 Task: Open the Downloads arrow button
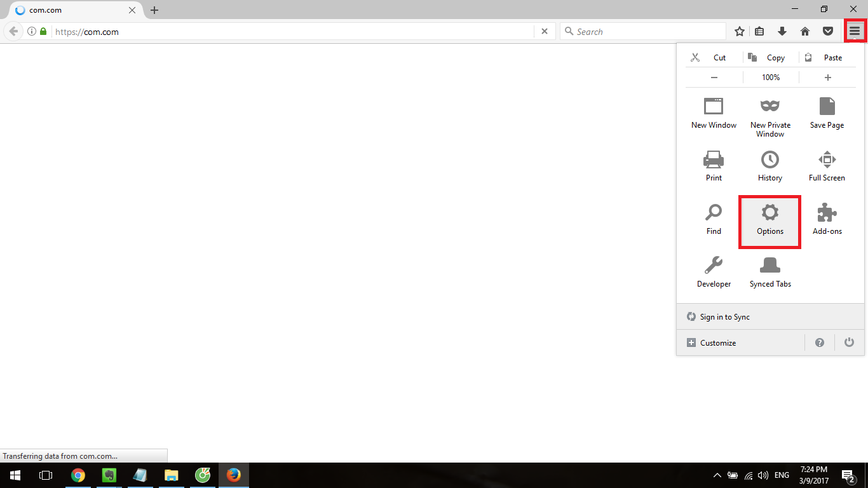click(782, 31)
